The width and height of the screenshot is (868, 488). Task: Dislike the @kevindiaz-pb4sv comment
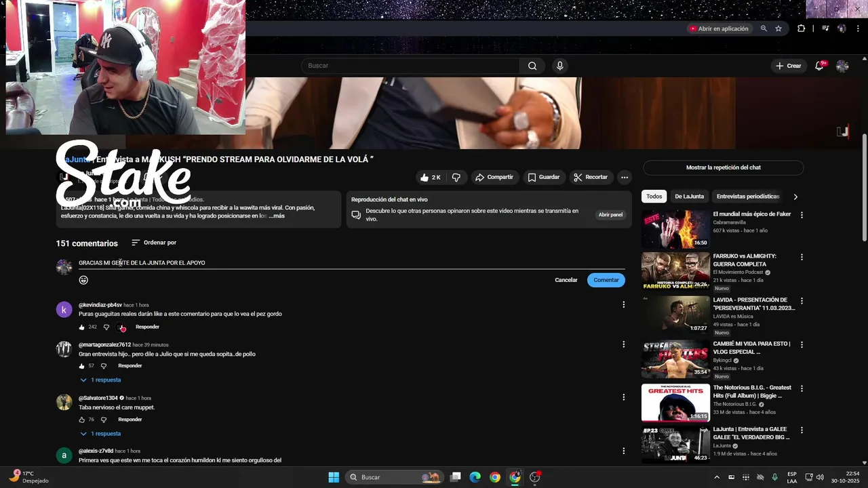click(106, 327)
